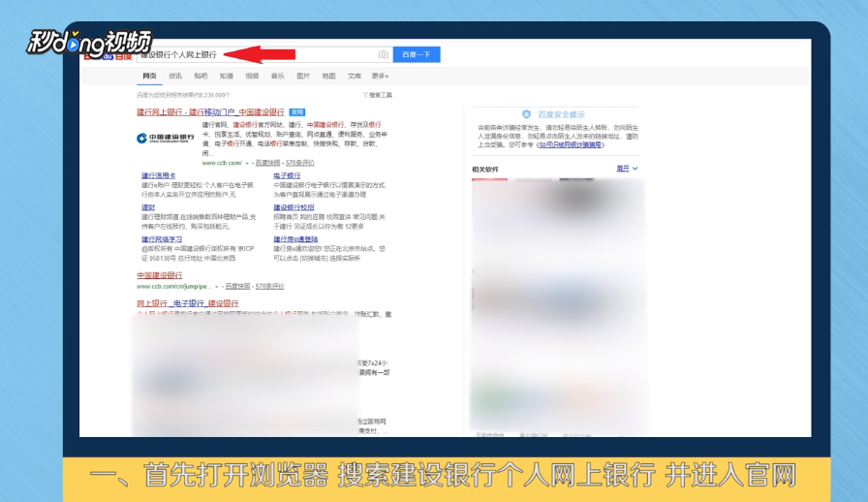Open the 理财 sublink

[148, 207]
